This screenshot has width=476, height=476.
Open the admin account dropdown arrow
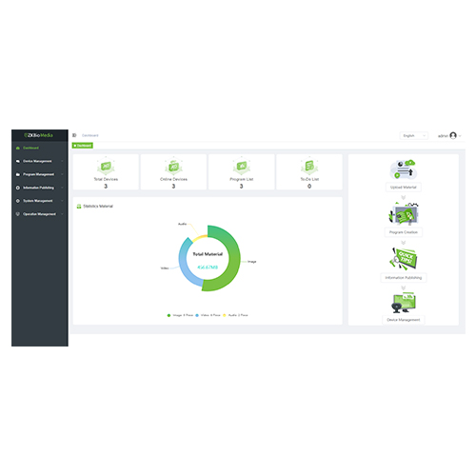point(460,136)
